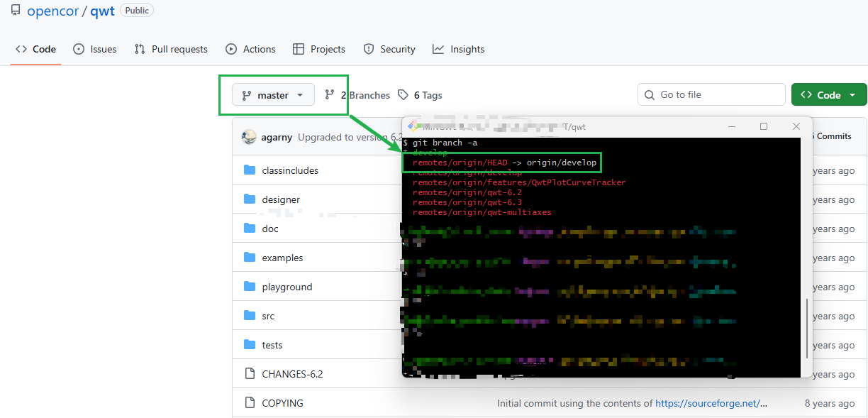Screen dimensions: 868x418
Task: Click the designer folder icon
Action: 250,199
